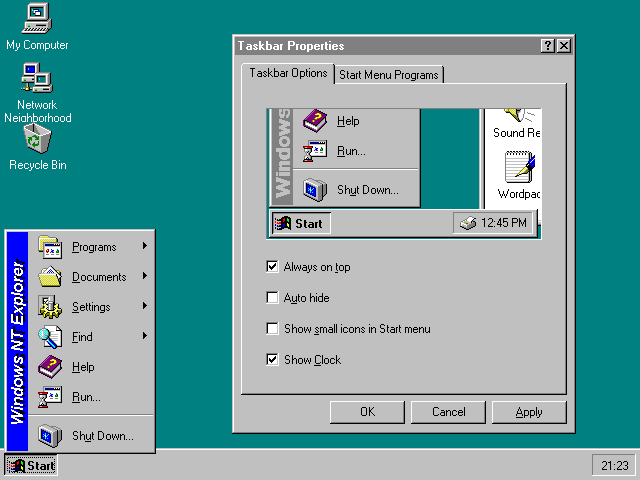The height and width of the screenshot is (480, 640).
Task: Click the Run icon in the preview image
Action: (315, 151)
